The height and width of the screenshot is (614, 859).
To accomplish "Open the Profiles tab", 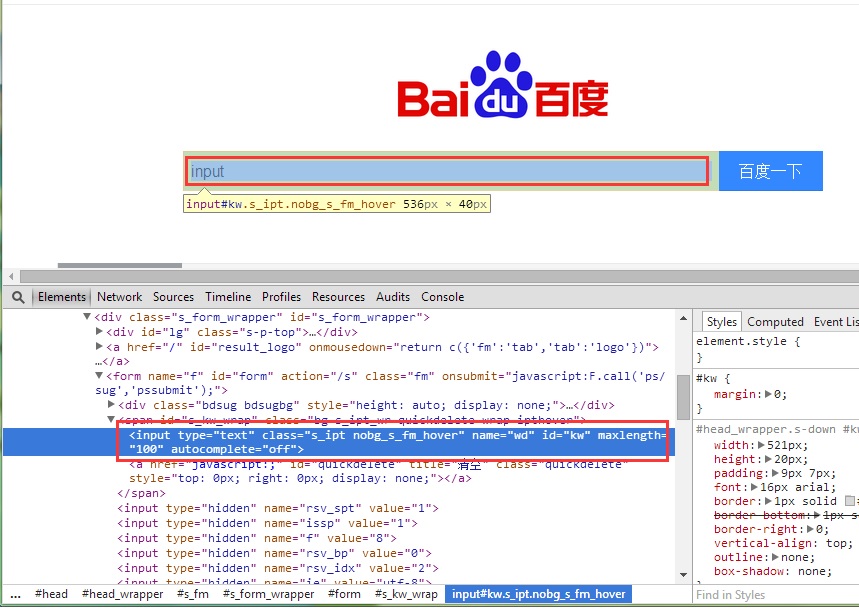I will click(281, 297).
